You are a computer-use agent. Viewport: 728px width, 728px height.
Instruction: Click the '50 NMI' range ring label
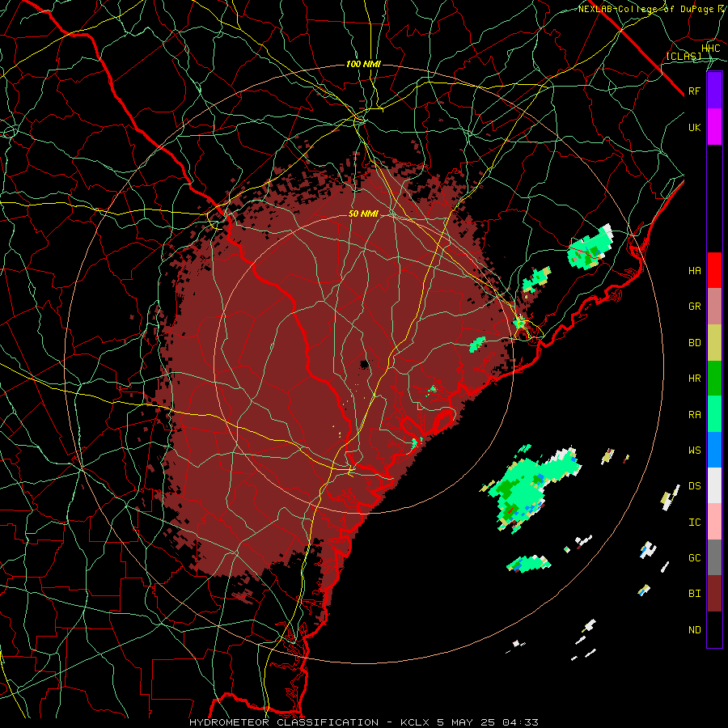point(363,214)
